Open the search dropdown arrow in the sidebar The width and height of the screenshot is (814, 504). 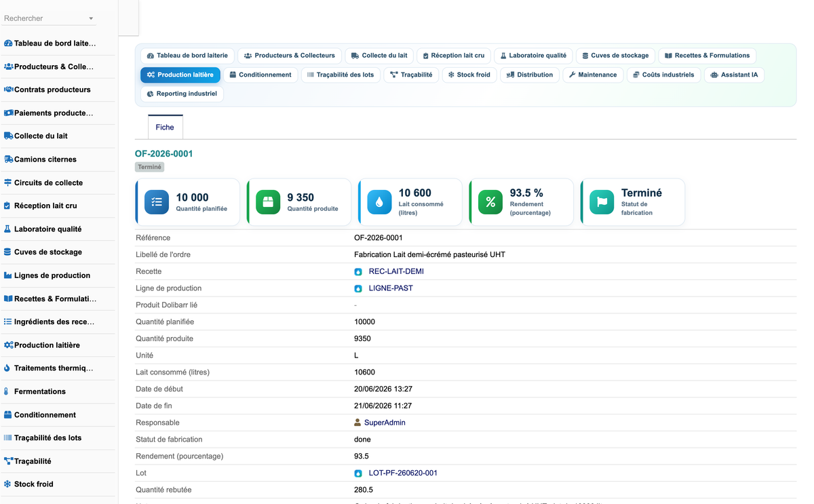coord(91,19)
